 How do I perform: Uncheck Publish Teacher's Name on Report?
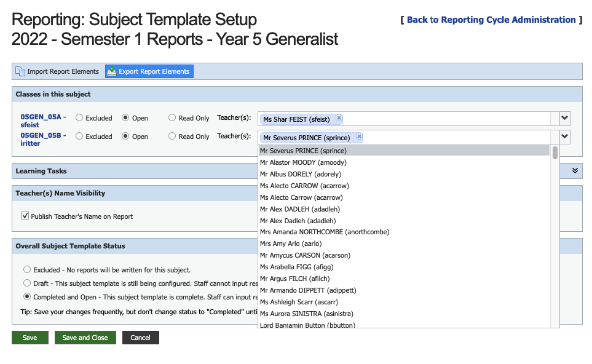pyautogui.click(x=25, y=216)
